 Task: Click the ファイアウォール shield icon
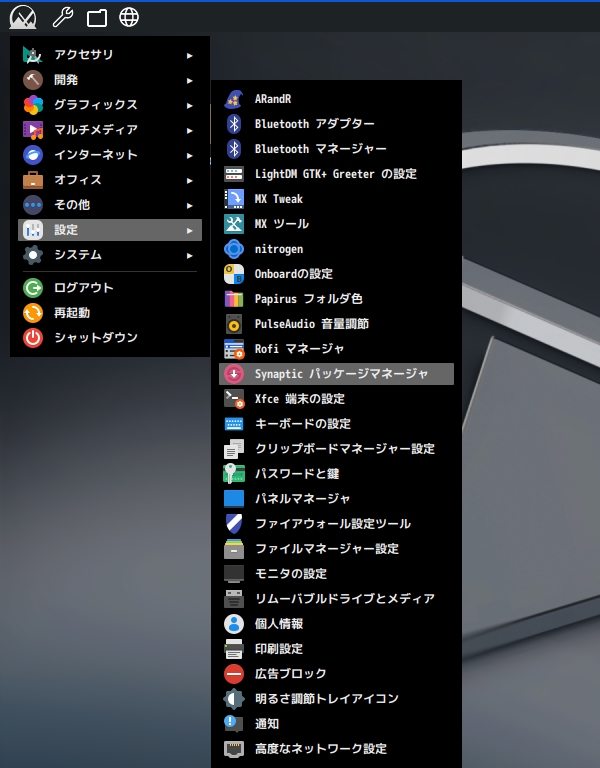[234, 524]
